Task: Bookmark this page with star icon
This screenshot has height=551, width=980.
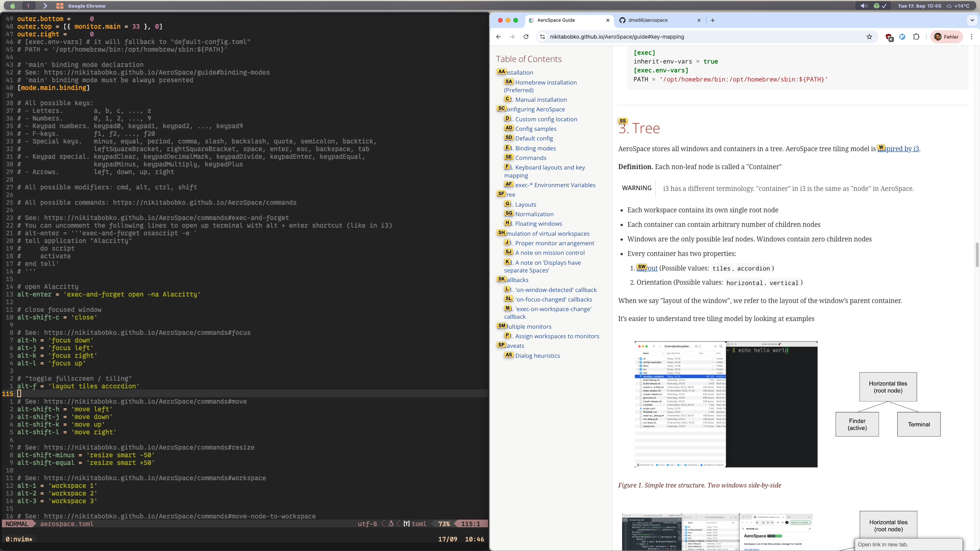Action: (869, 37)
